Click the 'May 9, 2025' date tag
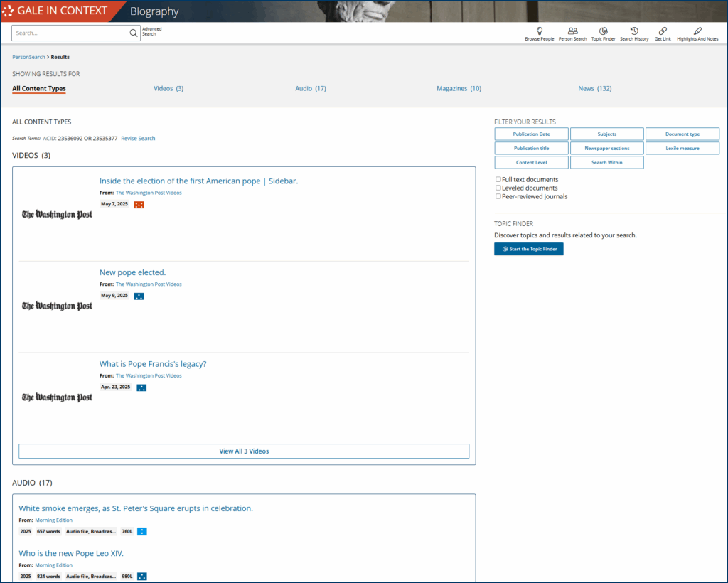The width and height of the screenshot is (728, 583). [x=114, y=296]
